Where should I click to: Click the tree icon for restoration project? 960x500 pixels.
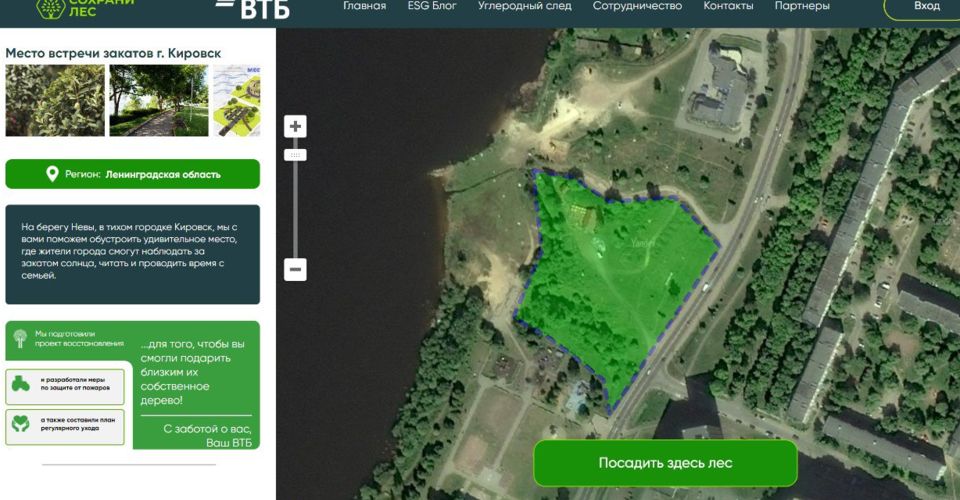pos(20,339)
